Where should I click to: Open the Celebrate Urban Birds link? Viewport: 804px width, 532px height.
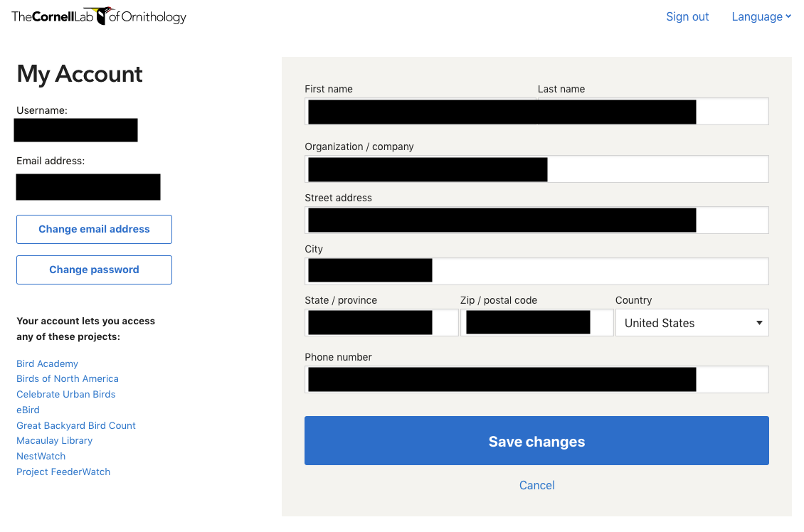point(66,394)
